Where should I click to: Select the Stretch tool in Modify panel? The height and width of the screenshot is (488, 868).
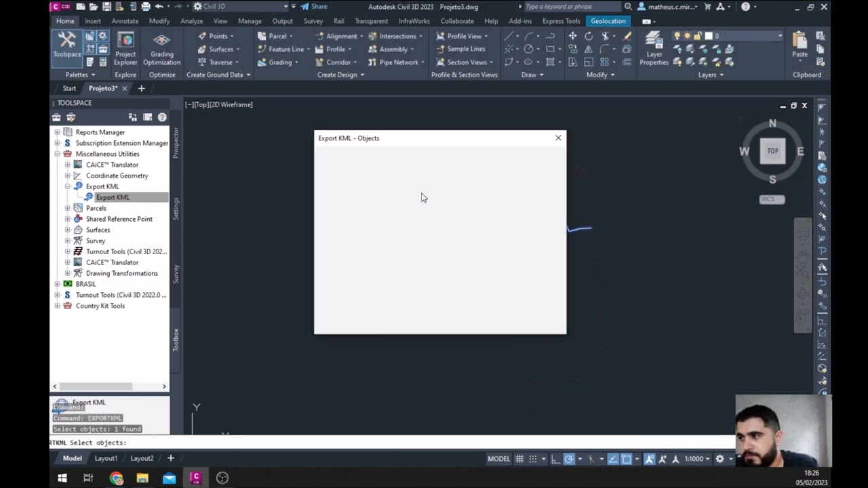point(572,62)
